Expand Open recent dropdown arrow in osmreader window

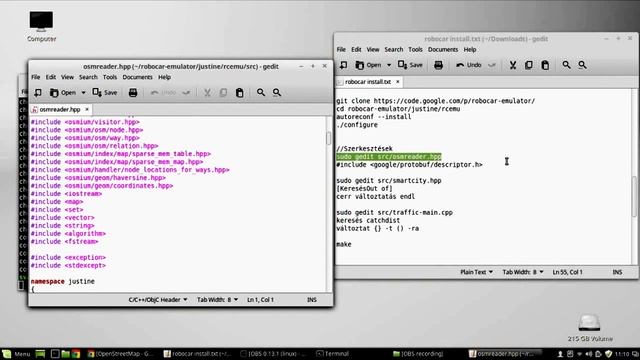tap(83, 93)
